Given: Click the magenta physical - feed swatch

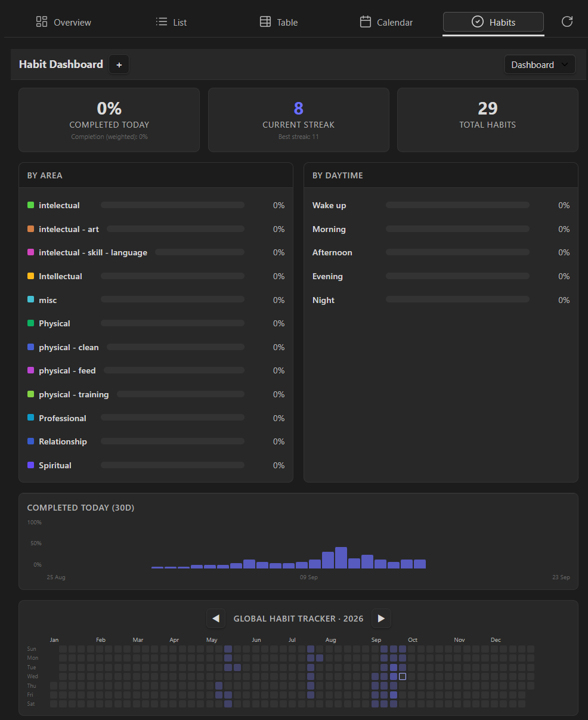Looking at the screenshot, I should pos(31,370).
